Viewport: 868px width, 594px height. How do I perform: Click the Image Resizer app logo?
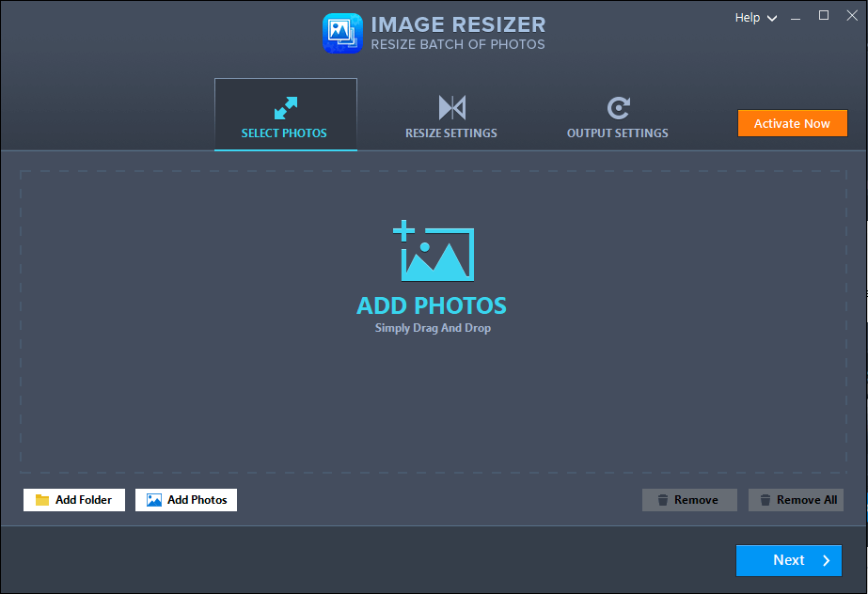coord(342,33)
